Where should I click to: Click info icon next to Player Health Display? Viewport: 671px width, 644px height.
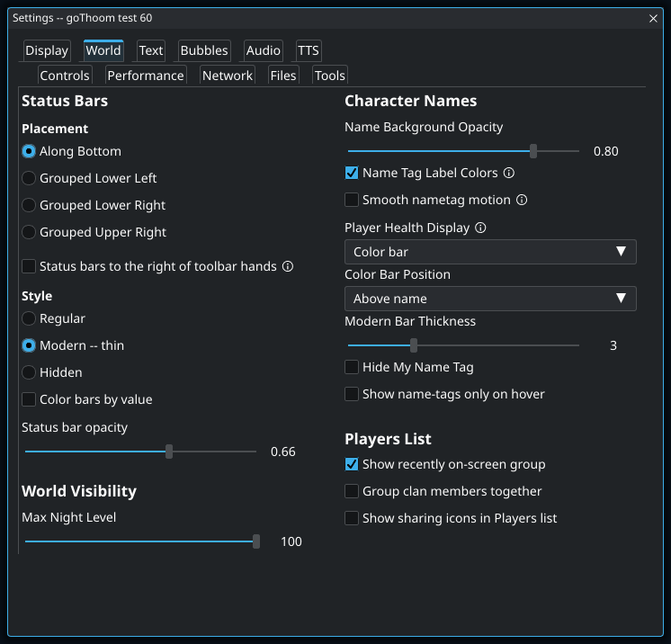coord(480,228)
